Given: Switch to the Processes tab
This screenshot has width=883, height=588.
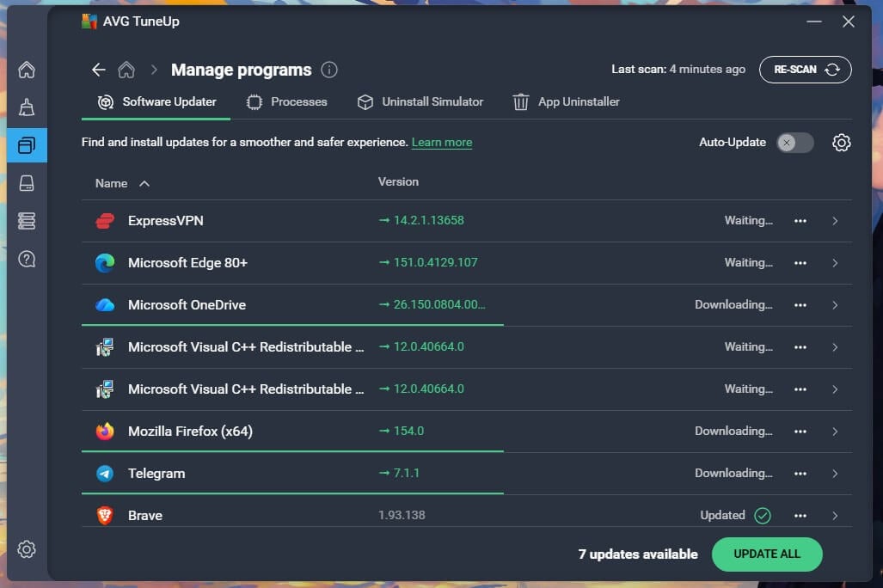Looking at the screenshot, I should [x=286, y=102].
